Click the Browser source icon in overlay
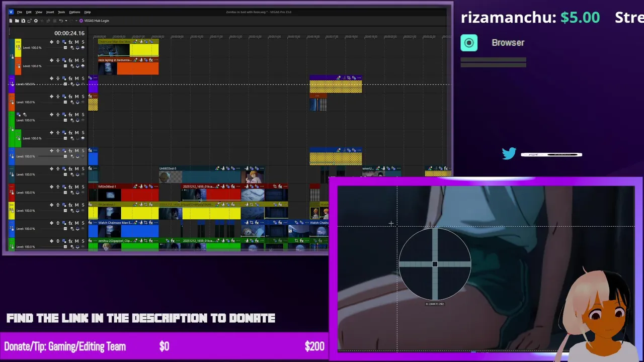 [469, 43]
